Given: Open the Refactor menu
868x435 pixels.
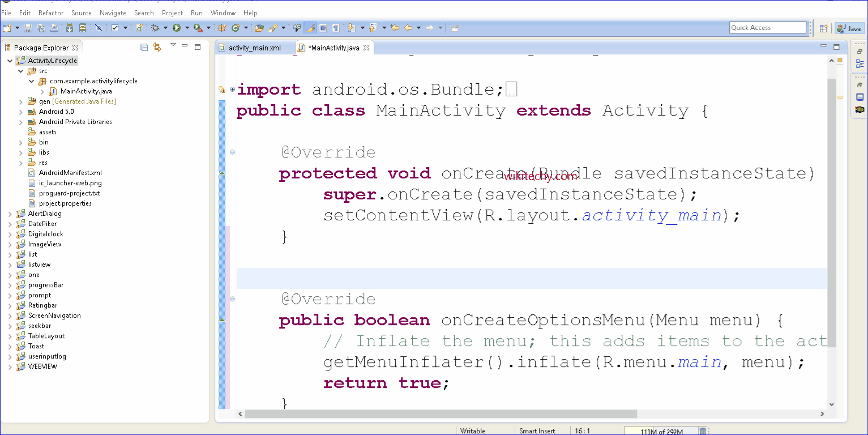Looking at the screenshot, I should pos(51,12).
